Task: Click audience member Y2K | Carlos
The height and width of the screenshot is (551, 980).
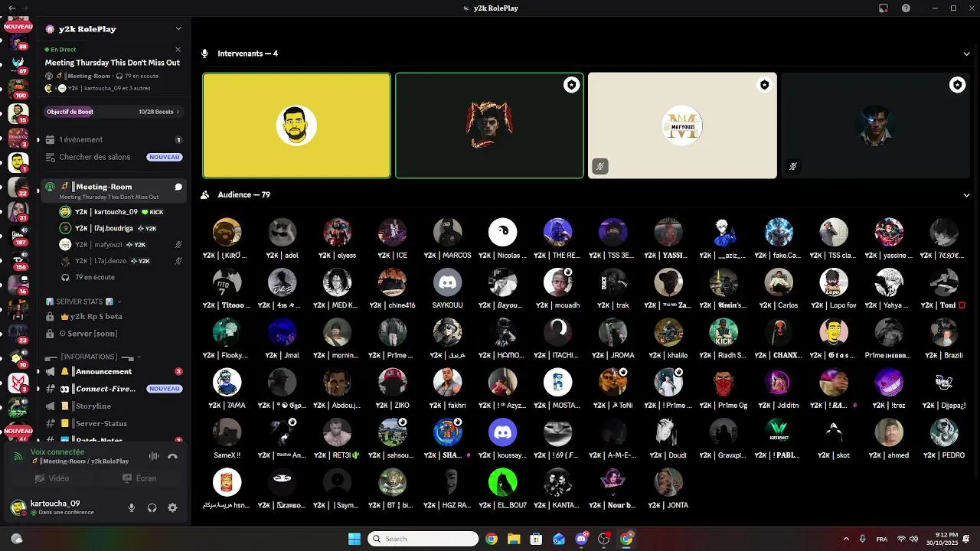Action: [779, 289]
